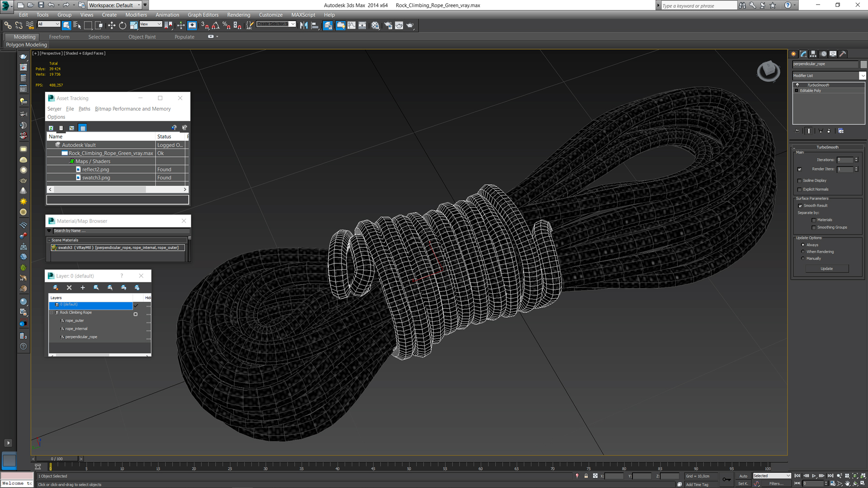Uncheck the Smooth Result checkbox
Image resolution: width=868 pixels, height=488 pixels.
(x=800, y=206)
